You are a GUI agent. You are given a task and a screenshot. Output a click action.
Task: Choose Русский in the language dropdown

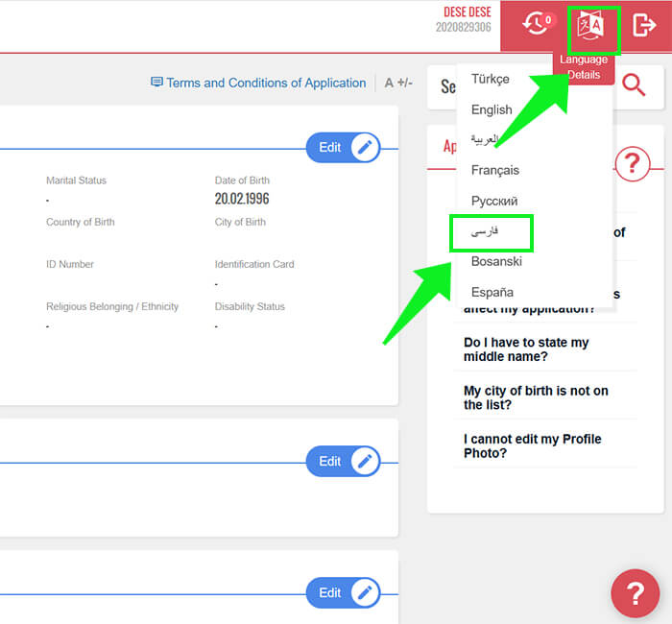tap(494, 201)
